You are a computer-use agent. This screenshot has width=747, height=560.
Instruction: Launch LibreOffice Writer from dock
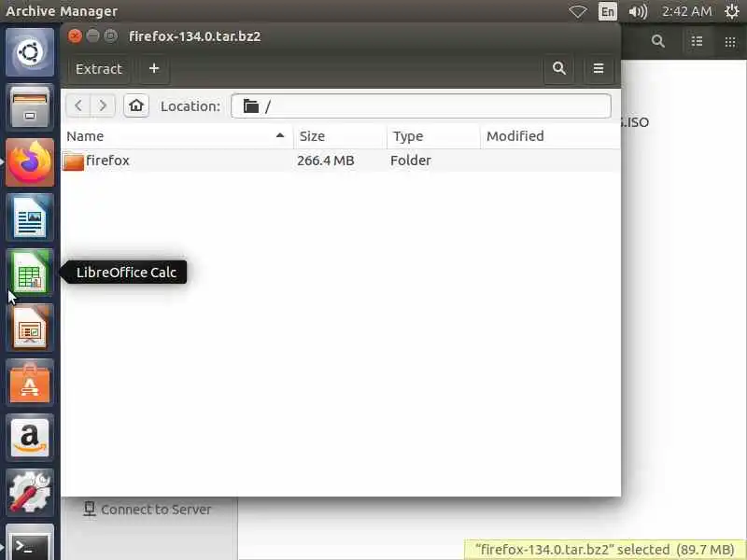(30, 217)
